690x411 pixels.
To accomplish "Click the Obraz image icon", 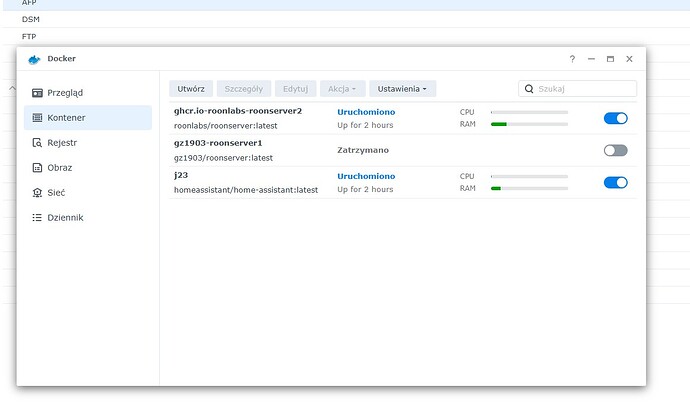I will click(x=37, y=168).
